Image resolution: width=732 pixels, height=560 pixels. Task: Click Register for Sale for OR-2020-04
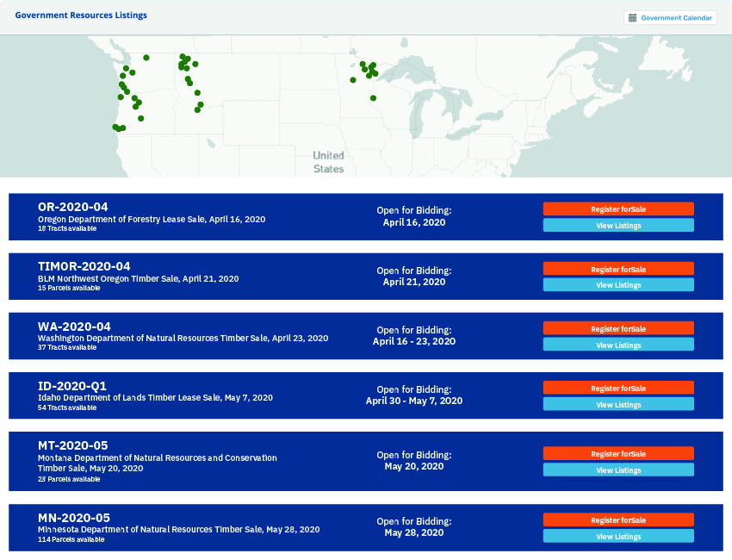[618, 208]
